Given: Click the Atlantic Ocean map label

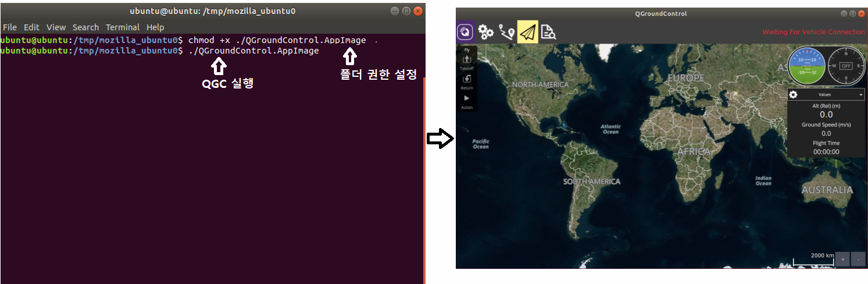Looking at the screenshot, I should point(610,129).
